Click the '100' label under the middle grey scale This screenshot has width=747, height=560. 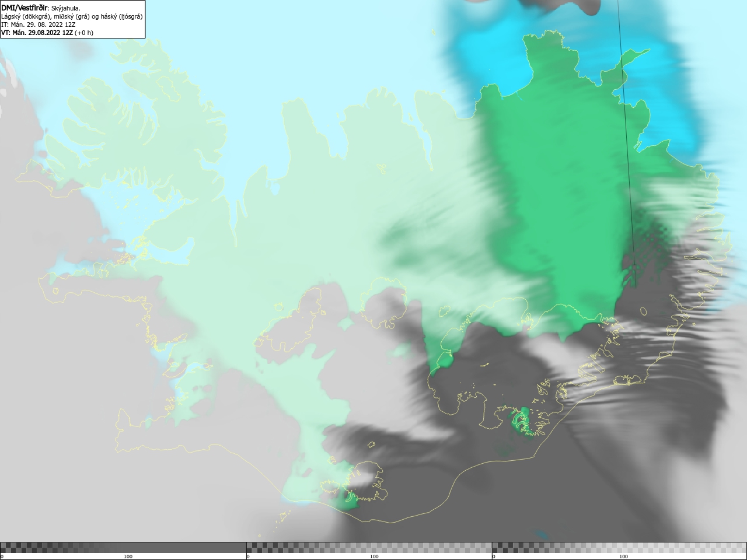(374, 556)
